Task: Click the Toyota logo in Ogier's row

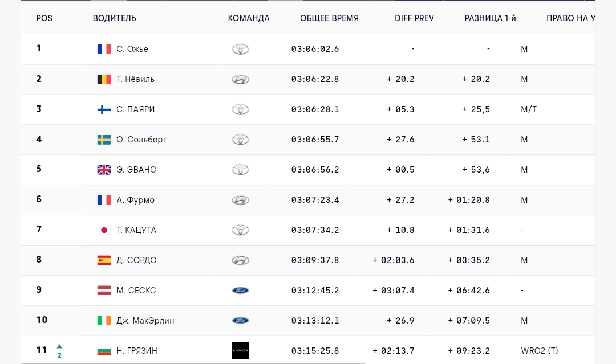Action: [x=240, y=49]
